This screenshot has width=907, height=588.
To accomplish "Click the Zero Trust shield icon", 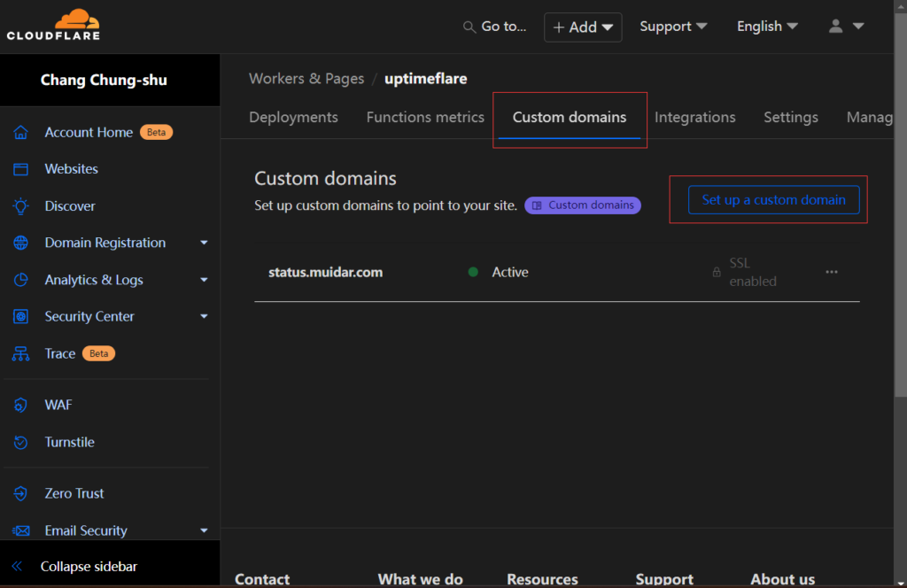I will 21,493.
